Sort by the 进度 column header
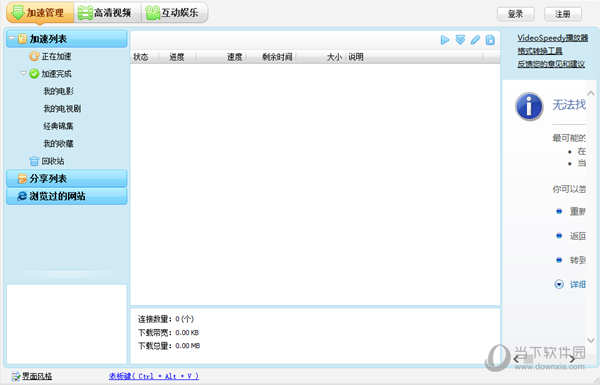Image resolution: width=600 pixels, height=385 pixels. [x=177, y=57]
